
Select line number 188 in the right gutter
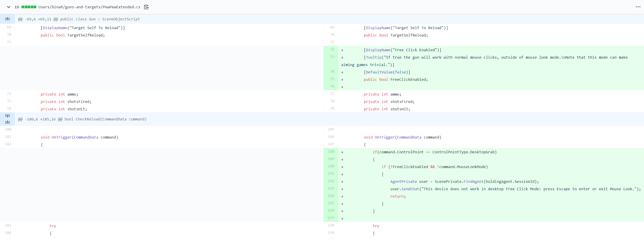(x=331, y=152)
